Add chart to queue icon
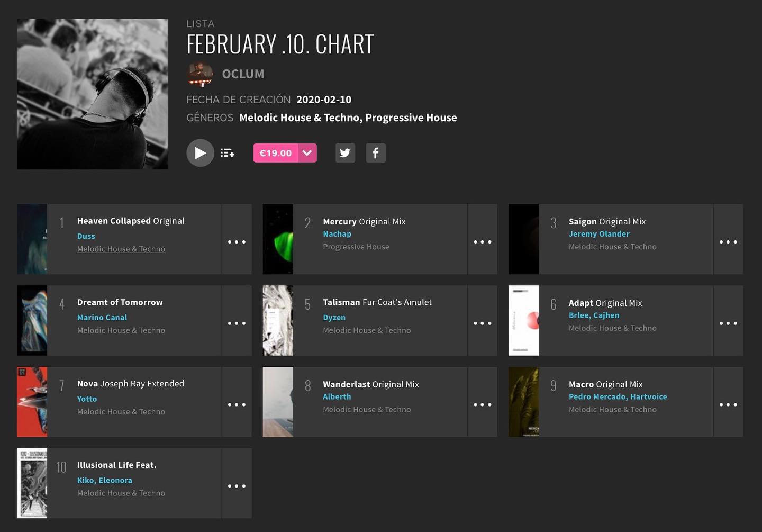The height and width of the screenshot is (532, 762). [228, 153]
